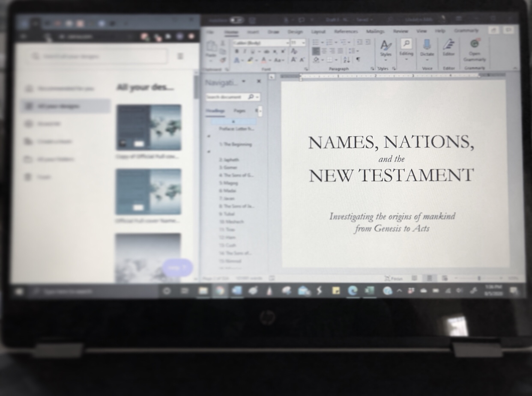Start voice typing with the Dictate icon
This screenshot has width=532, height=396.
tap(427, 45)
